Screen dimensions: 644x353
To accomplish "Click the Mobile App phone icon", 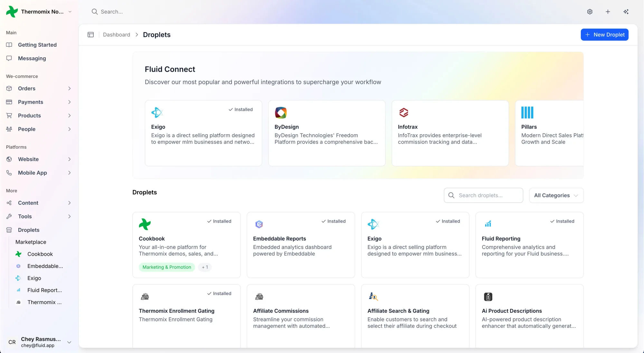I will point(9,173).
